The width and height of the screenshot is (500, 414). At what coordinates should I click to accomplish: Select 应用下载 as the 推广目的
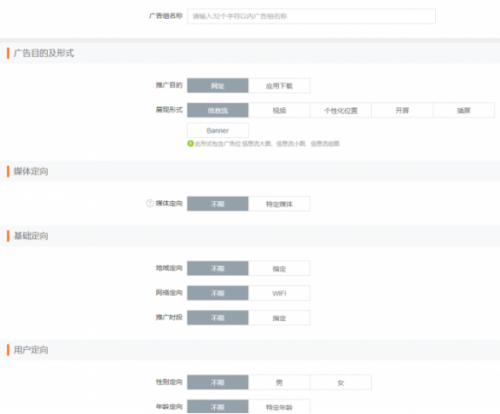[x=279, y=86]
